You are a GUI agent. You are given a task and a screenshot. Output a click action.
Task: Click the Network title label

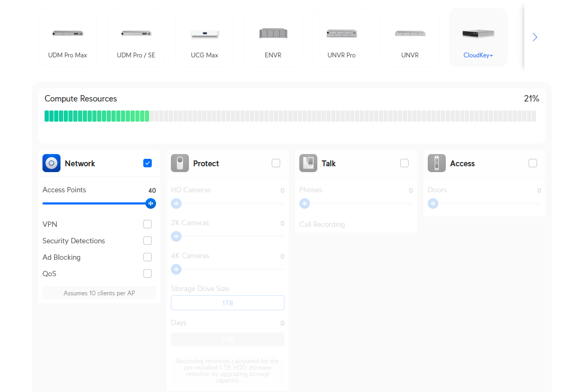coord(80,164)
